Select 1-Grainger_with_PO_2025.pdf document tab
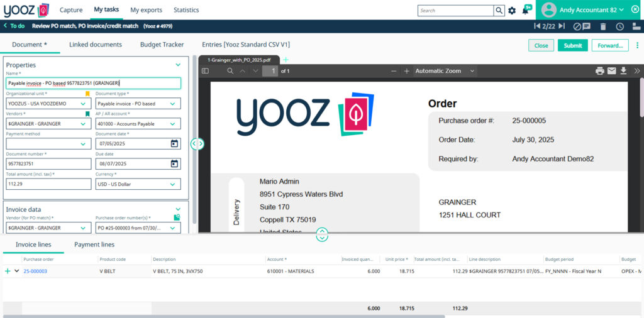Viewport: 644px width, 318px height. point(239,60)
